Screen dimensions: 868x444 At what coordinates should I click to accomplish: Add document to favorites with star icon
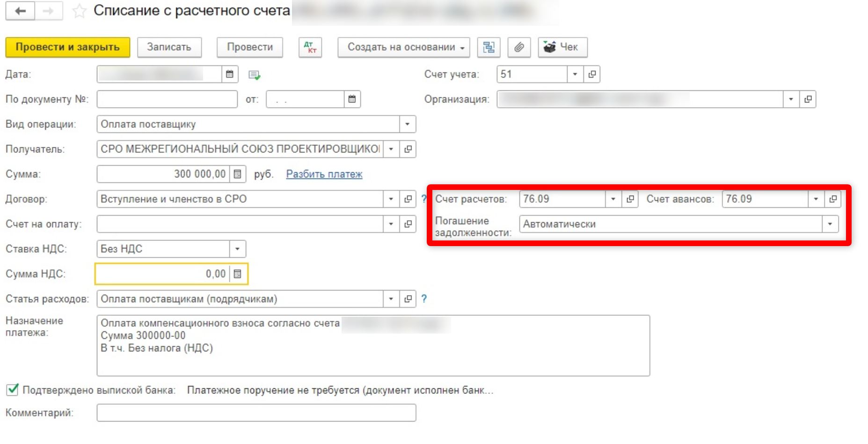pyautogui.click(x=79, y=11)
